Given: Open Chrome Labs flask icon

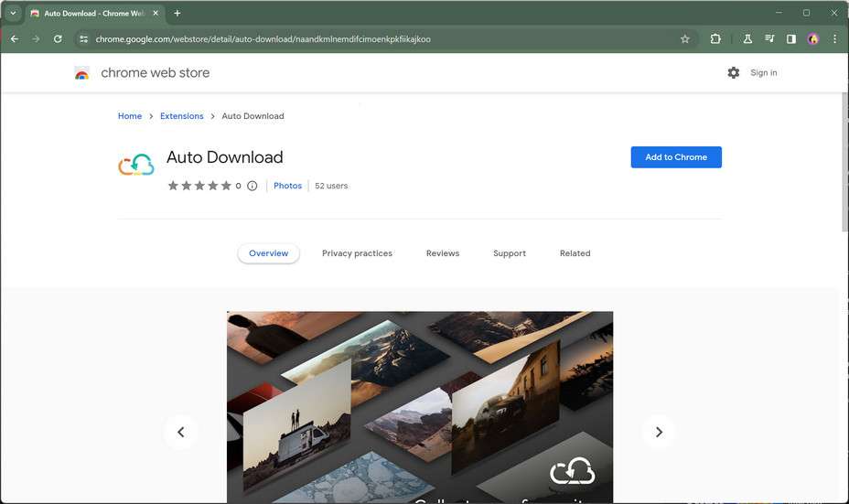Looking at the screenshot, I should [747, 39].
